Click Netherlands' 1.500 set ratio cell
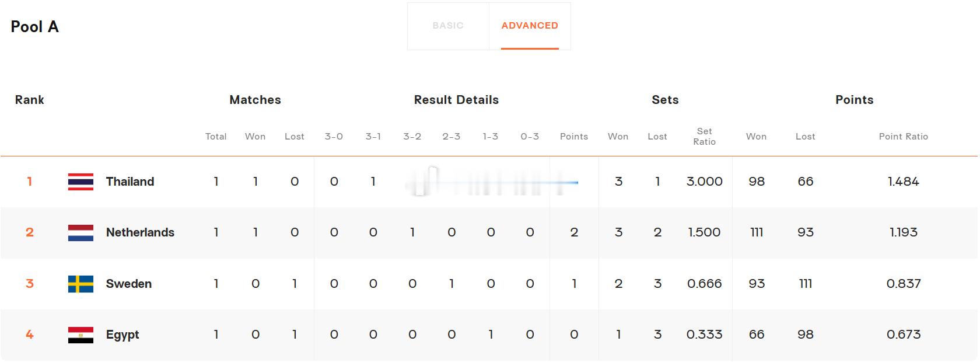The width and height of the screenshot is (980, 362). [704, 232]
